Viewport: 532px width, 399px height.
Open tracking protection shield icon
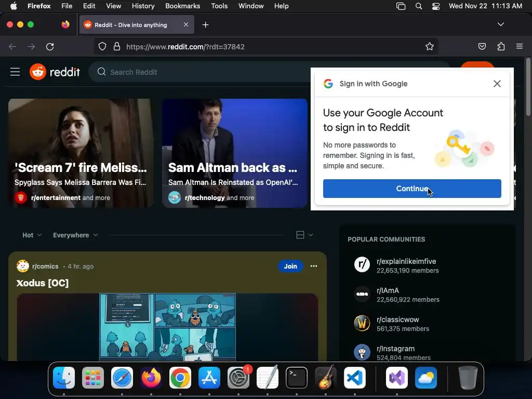tap(102, 46)
